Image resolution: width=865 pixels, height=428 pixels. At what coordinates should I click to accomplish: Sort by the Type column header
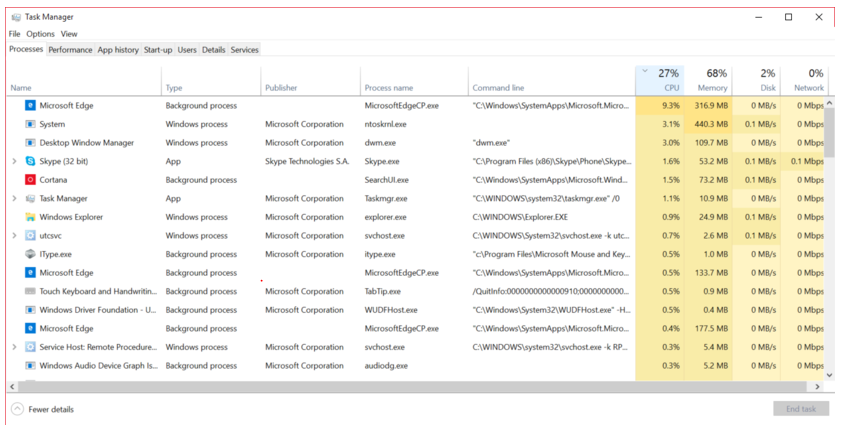point(211,81)
